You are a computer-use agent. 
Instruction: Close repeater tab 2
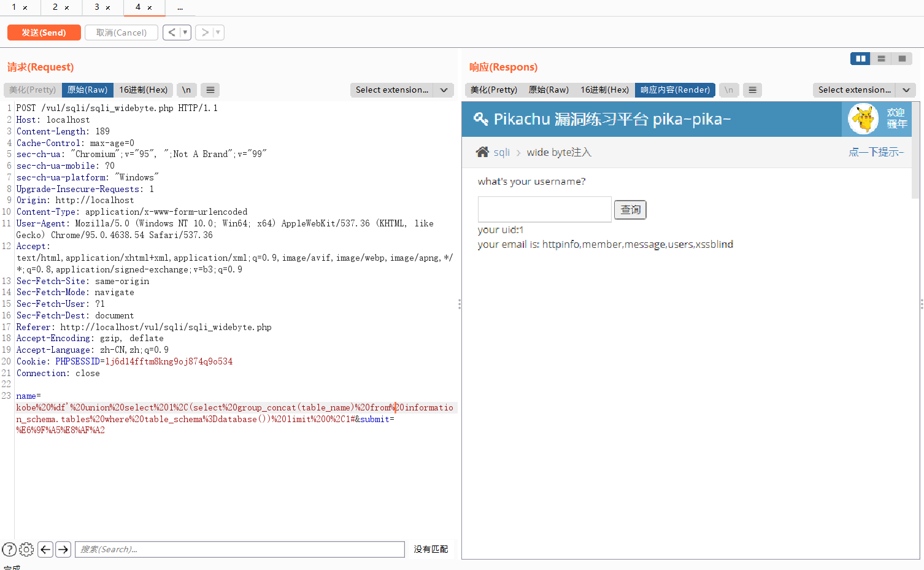pyautogui.click(x=67, y=8)
